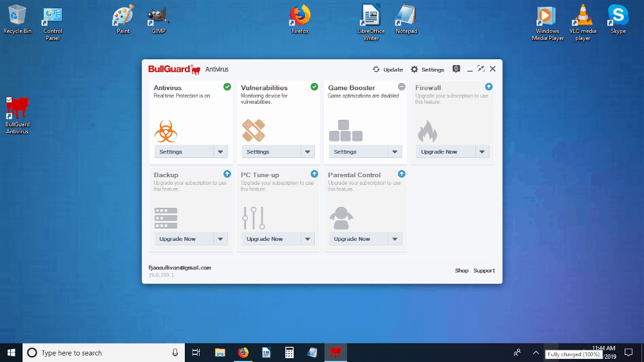This screenshot has width=644, height=362.
Task: Open Game Booster Settings button
Action: (x=358, y=151)
